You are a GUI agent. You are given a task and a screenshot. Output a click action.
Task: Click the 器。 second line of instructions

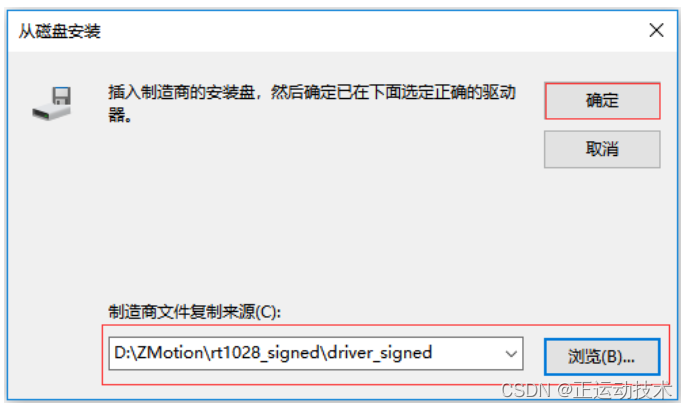coord(120,115)
